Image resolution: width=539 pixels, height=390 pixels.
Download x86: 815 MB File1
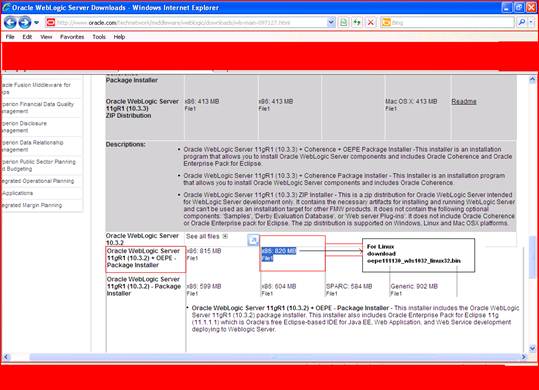click(204, 254)
